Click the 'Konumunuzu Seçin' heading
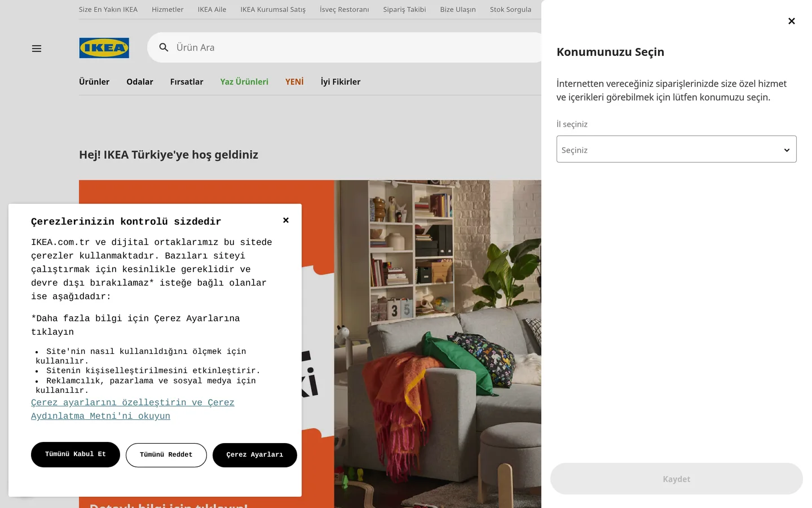 [x=610, y=52]
